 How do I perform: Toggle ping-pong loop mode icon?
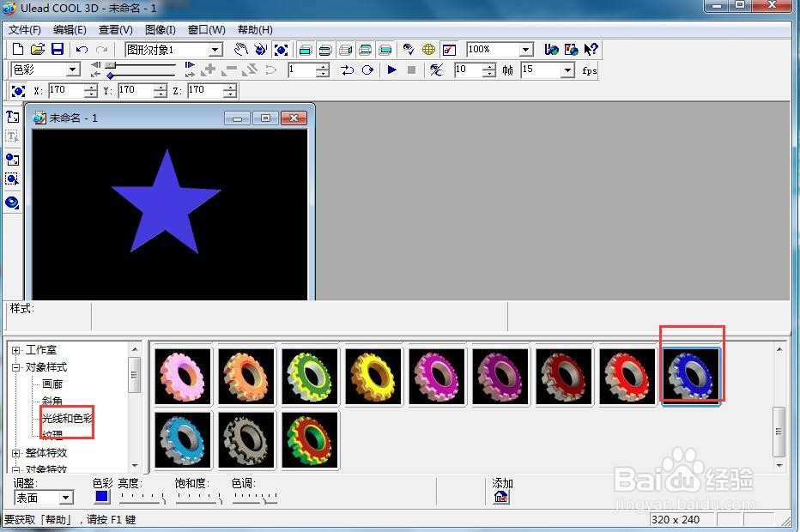tap(348, 70)
